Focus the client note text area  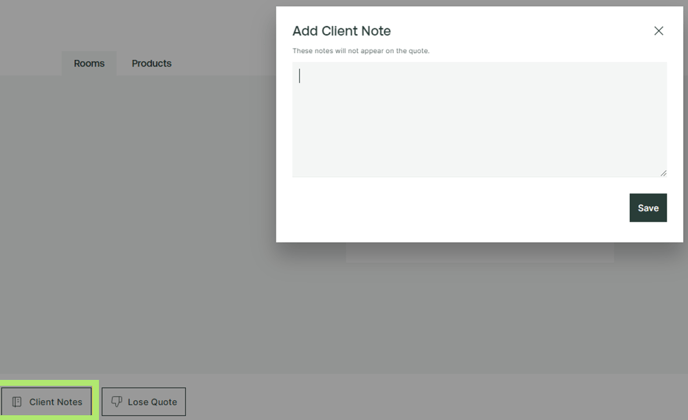(480, 120)
